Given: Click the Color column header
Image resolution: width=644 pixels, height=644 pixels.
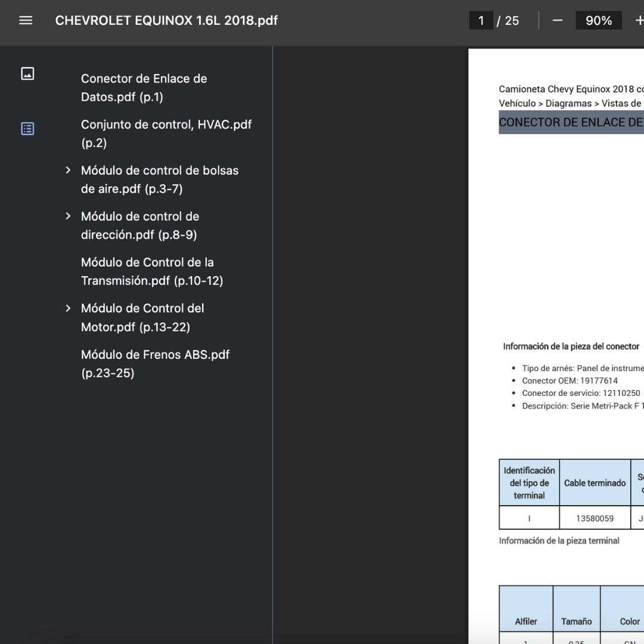Looking at the screenshot, I should pyautogui.click(x=630, y=621).
